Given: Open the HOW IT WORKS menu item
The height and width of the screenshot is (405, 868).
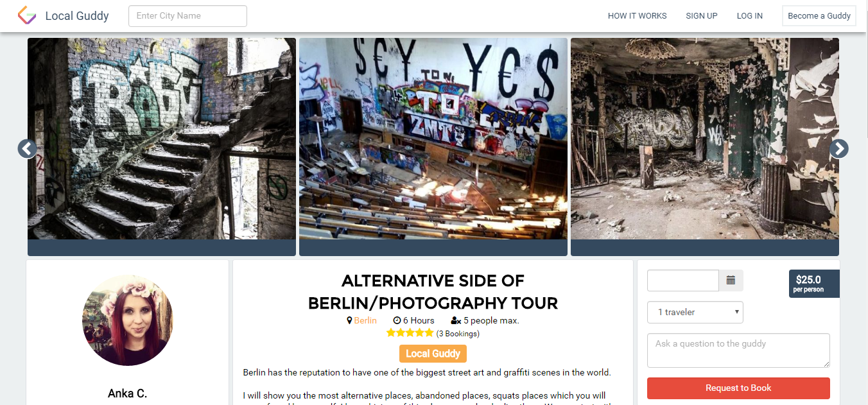Looking at the screenshot, I should 638,15.
